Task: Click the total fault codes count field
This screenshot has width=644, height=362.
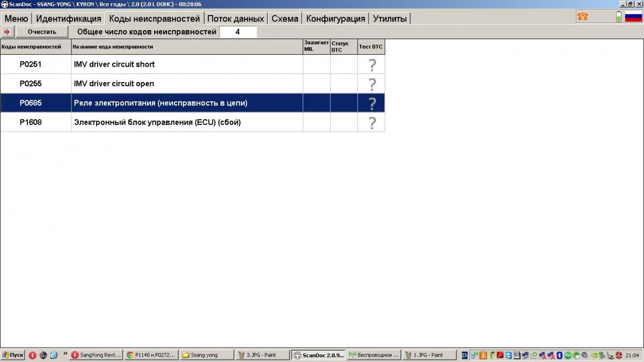Action: click(238, 32)
